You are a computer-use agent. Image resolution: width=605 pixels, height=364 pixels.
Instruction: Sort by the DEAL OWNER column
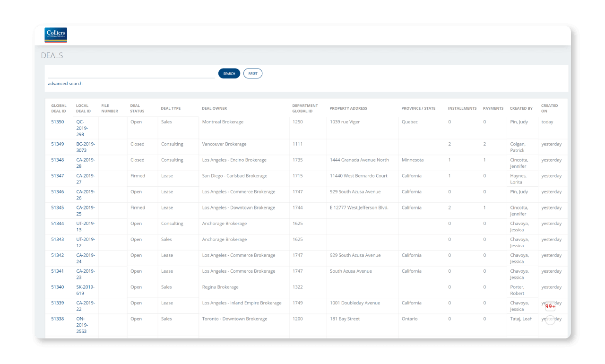point(214,108)
